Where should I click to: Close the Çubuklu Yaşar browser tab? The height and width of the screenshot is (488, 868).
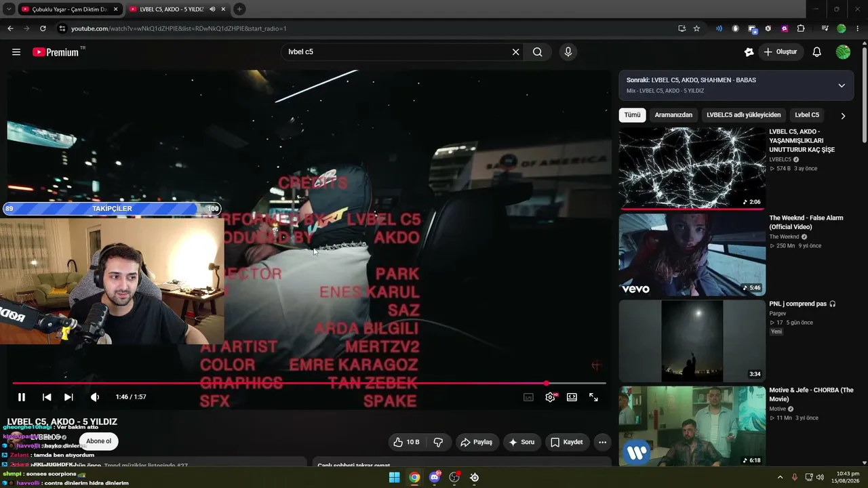click(116, 9)
